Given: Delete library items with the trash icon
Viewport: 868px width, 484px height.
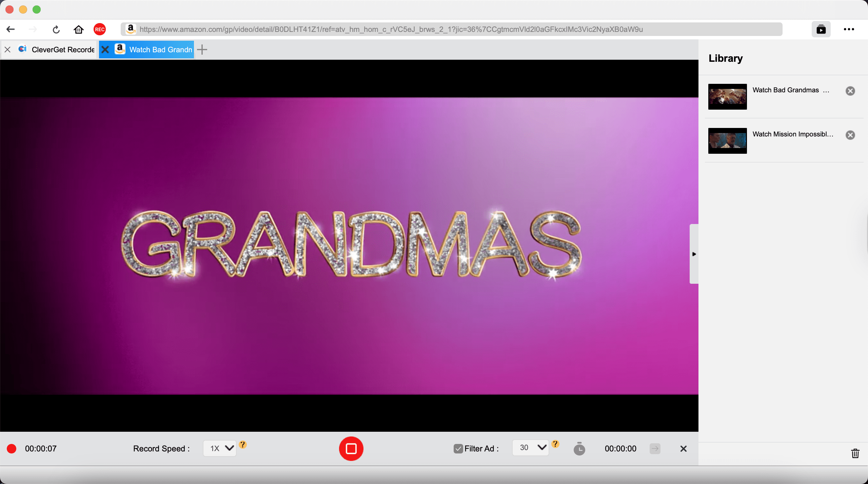Looking at the screenshot, I should (x=855, y=453).
